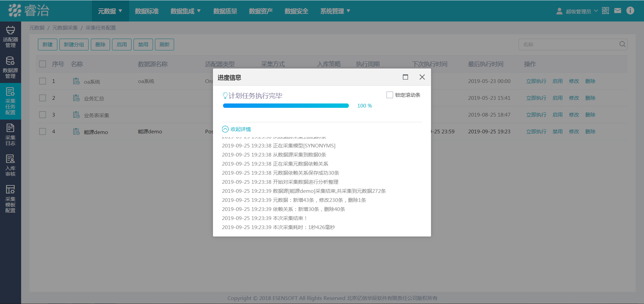Click the toolbar 禁用 button
644x304 pixels.
[x=143, y=44]
